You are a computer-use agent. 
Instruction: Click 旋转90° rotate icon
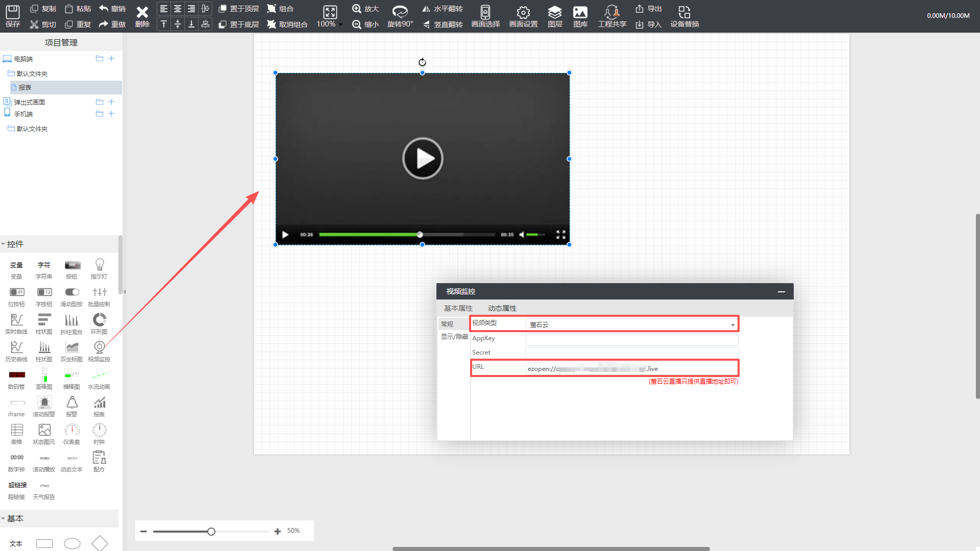pyautogui.click(x=400, y=12)
